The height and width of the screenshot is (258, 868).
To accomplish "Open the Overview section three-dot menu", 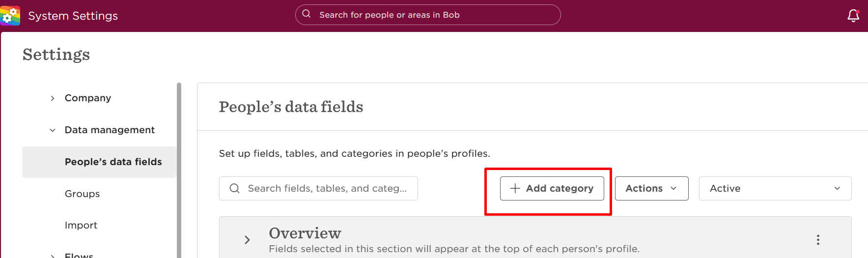I will pyautogui.click(x=818, y=240).
